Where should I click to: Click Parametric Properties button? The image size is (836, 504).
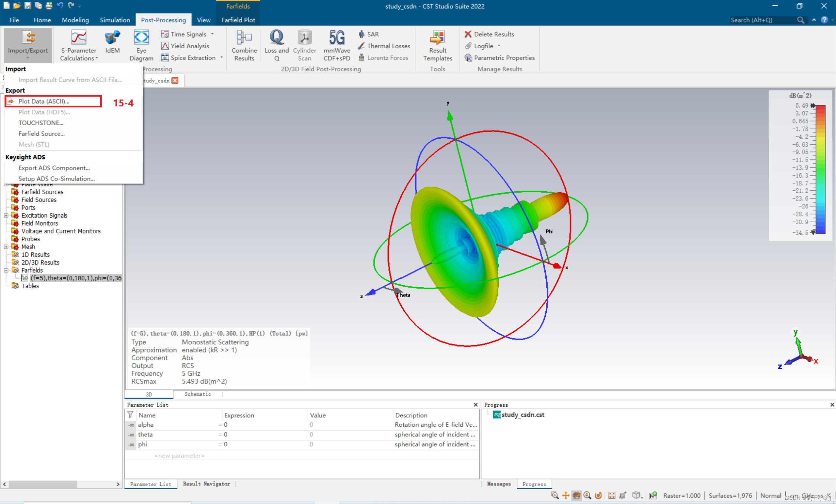(499, 58)
